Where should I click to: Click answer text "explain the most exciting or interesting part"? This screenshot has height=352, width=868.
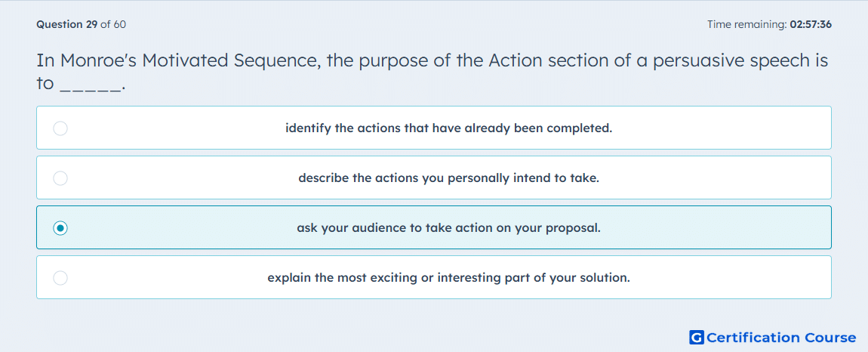(x=449, y=278)
